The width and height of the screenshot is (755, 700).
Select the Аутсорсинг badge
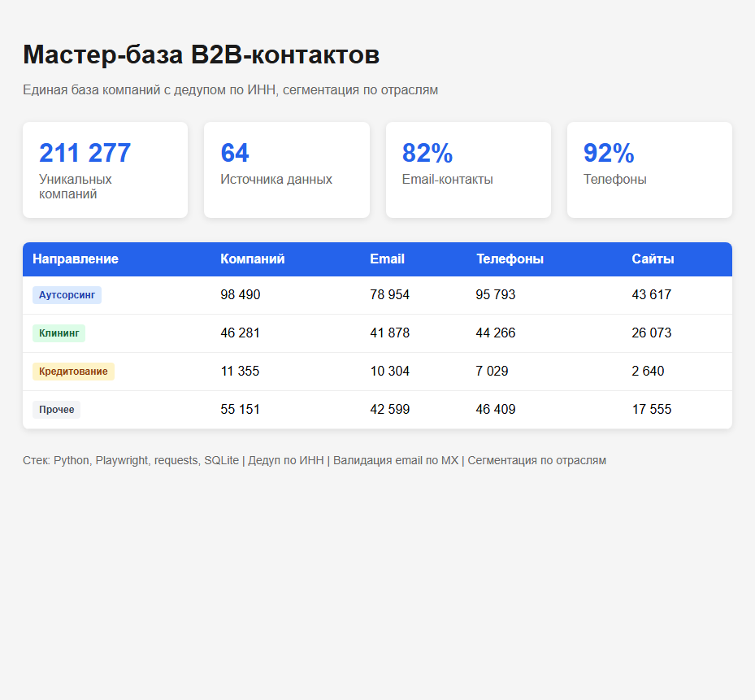67,295
